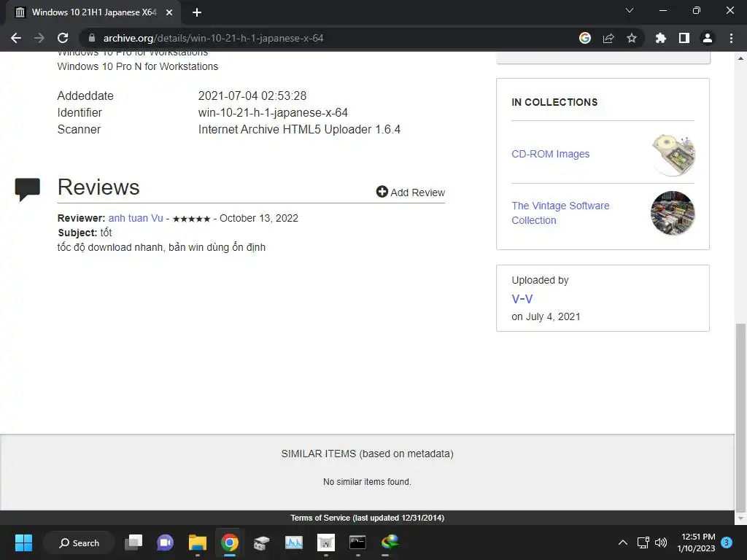The height and width of the screenshot is (560, 747).
Task: Open clock and calendar at 12:51 PM
Action: 696,542
